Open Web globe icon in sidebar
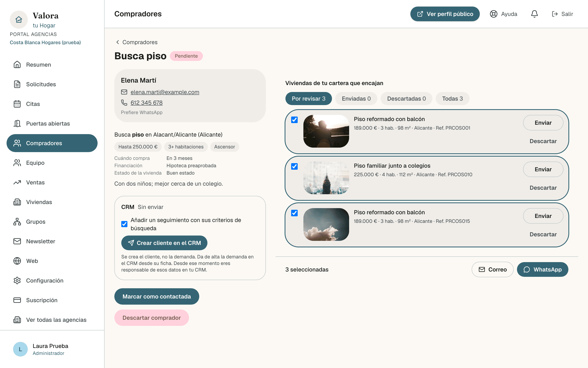Viewport: 588px width, 368px height. 17,261
